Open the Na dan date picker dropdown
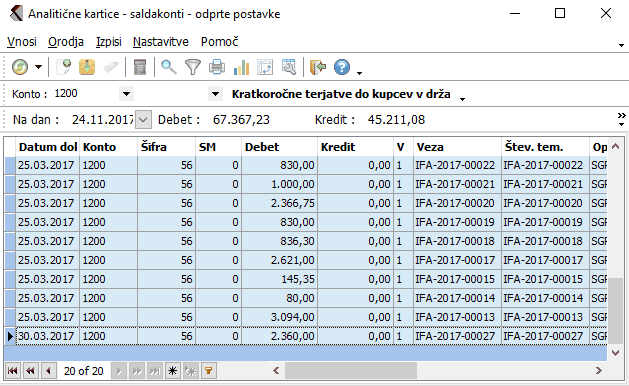The height and width of the screenshot is (386, 629). pos(143,120)
